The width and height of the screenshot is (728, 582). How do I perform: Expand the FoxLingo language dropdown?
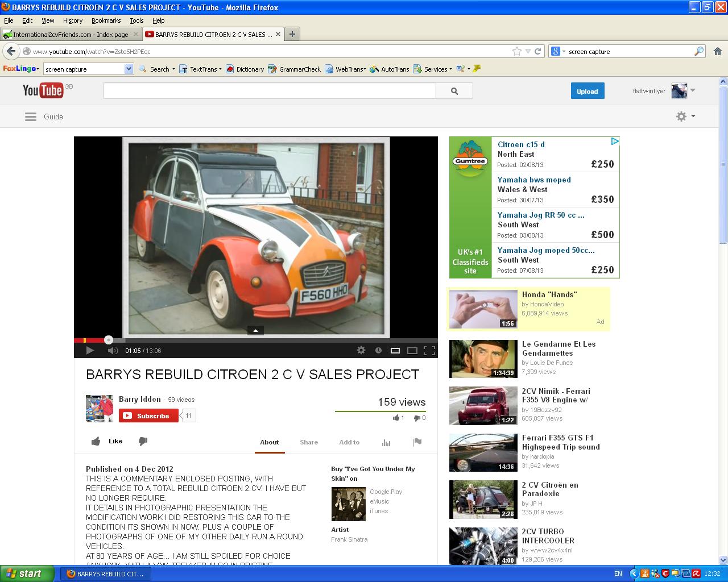click(129, 69)
